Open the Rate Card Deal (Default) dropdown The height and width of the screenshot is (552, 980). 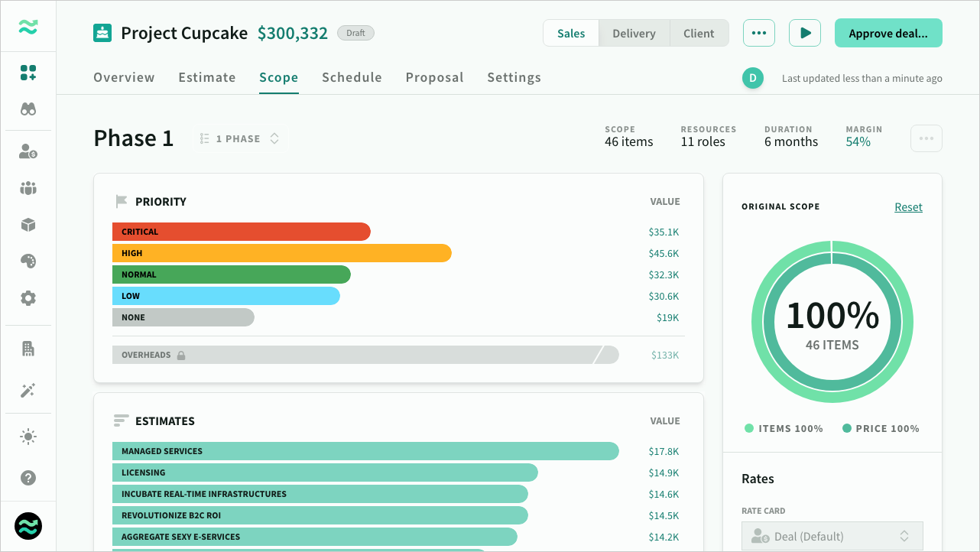[832, 536]
